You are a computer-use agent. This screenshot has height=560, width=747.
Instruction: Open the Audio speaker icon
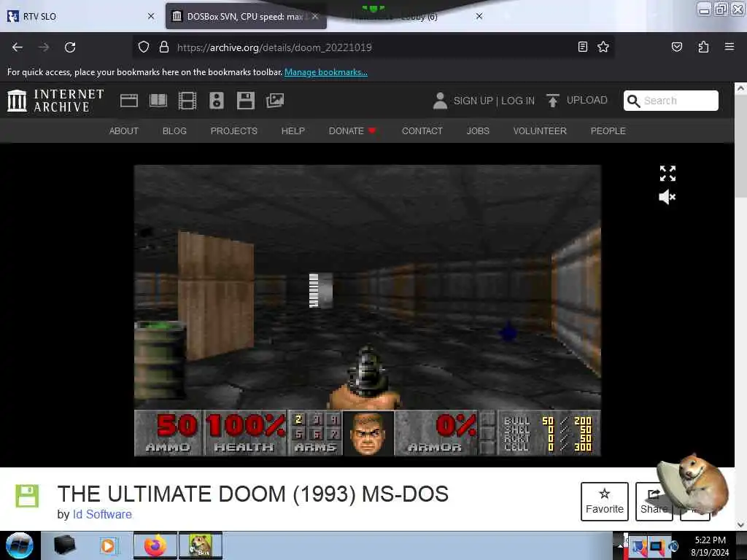(216, 101)
